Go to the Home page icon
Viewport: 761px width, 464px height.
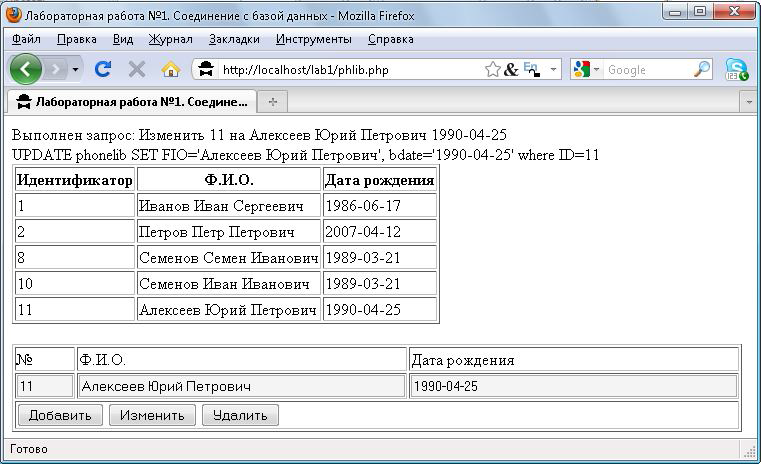click(x=171, y=69)
